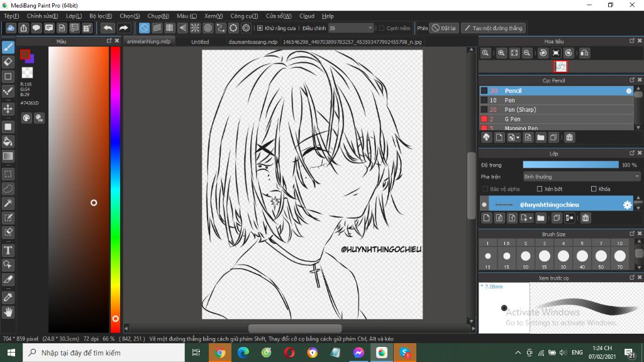
Task: Enable Khóa lock checkbox
Action: 594,189
